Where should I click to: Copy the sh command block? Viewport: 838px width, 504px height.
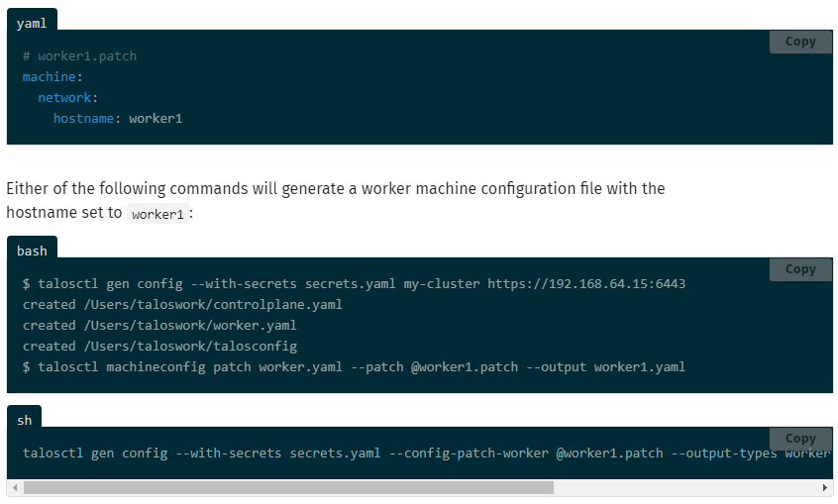point(800,439)
